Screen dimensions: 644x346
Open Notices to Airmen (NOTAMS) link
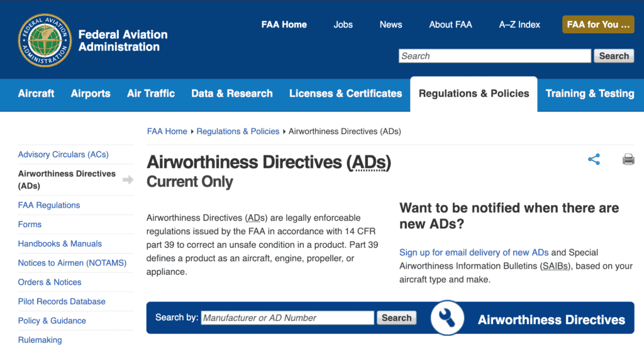(x=72, y=263)
